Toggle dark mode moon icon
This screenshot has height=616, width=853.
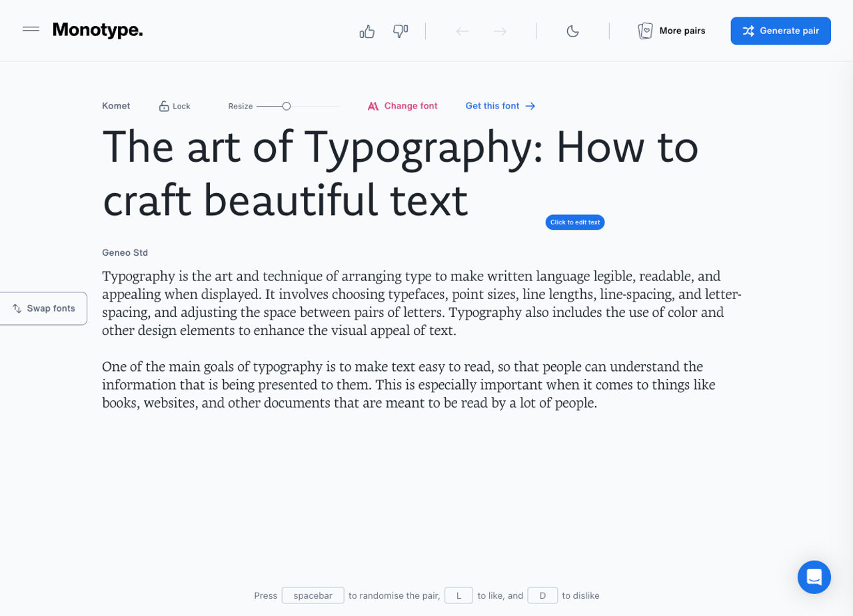click(572, 31)
